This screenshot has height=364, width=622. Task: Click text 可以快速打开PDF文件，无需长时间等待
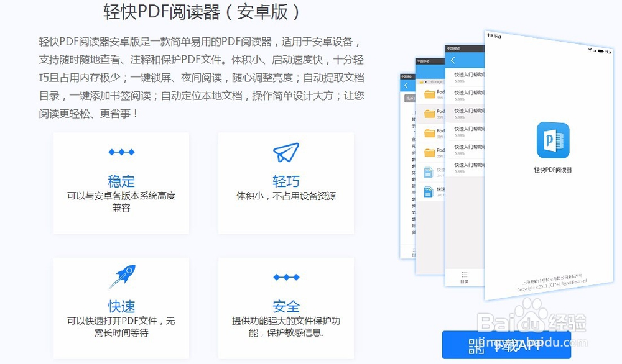click(121, 327)
